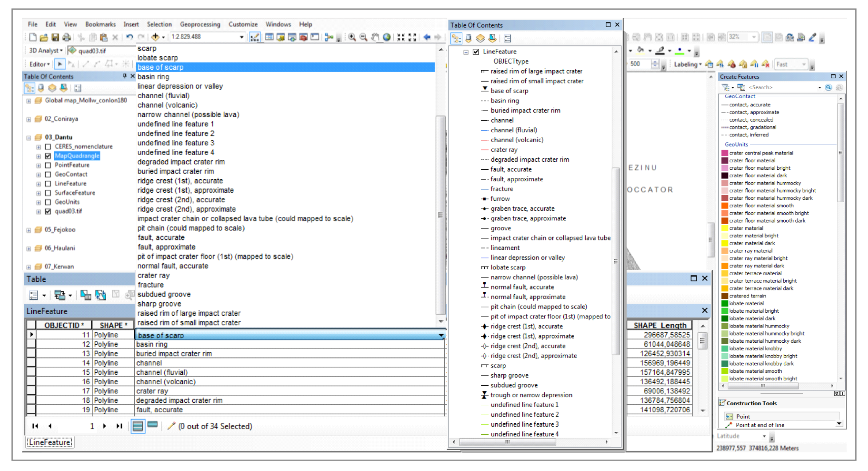Open the Bookmarks menu
The image size is (868, 471).
pyautogui.click(x=100, y=24)
